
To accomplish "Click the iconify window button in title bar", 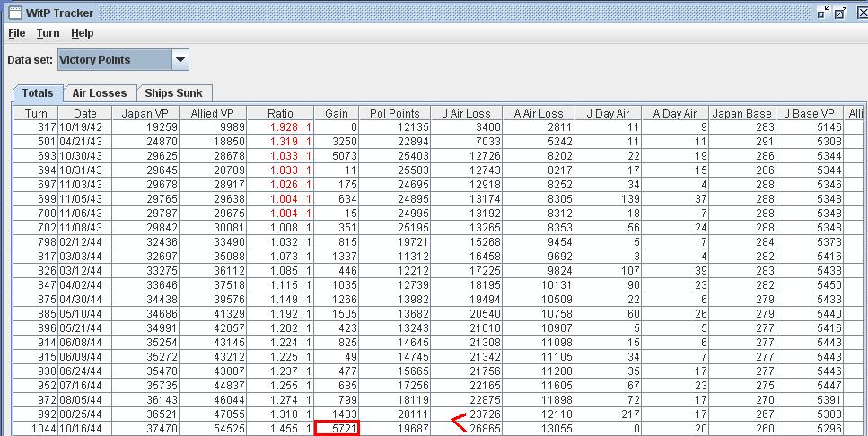I will pyautogui.click(x=824, y=13).
